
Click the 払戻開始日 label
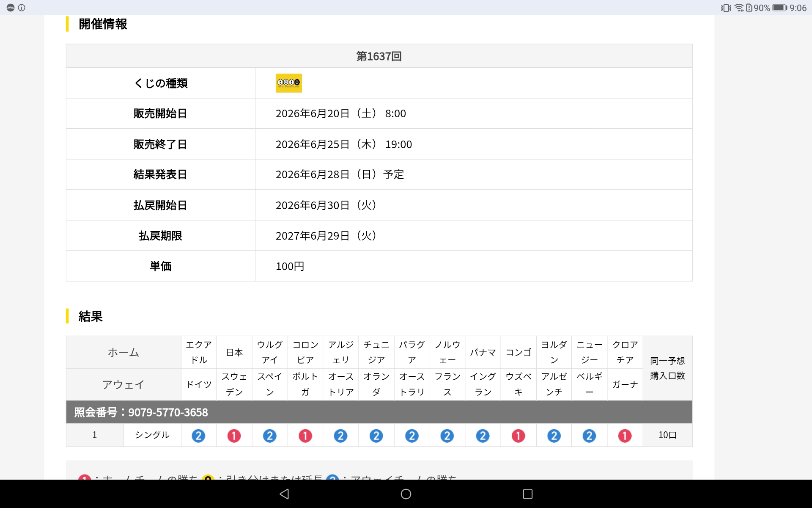pyautogui.click(x=160, y=205)
